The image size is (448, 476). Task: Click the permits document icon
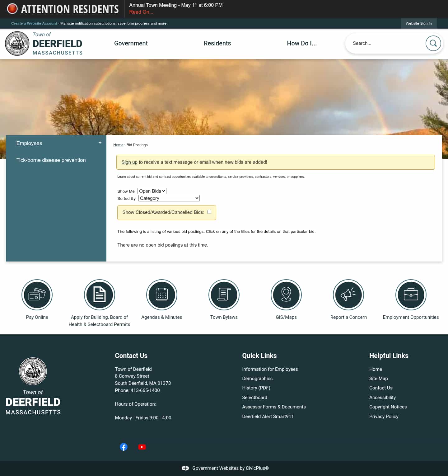(x=99, y=295)
